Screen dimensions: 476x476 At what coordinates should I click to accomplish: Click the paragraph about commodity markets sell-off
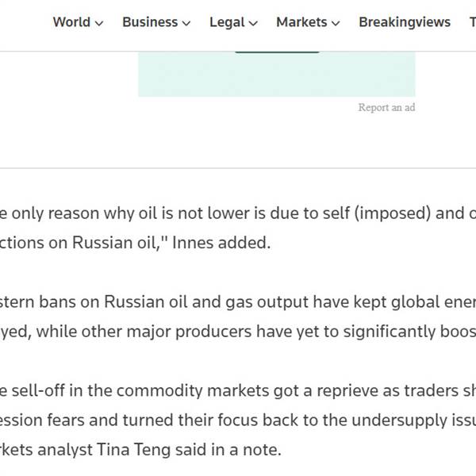point(238,420)
